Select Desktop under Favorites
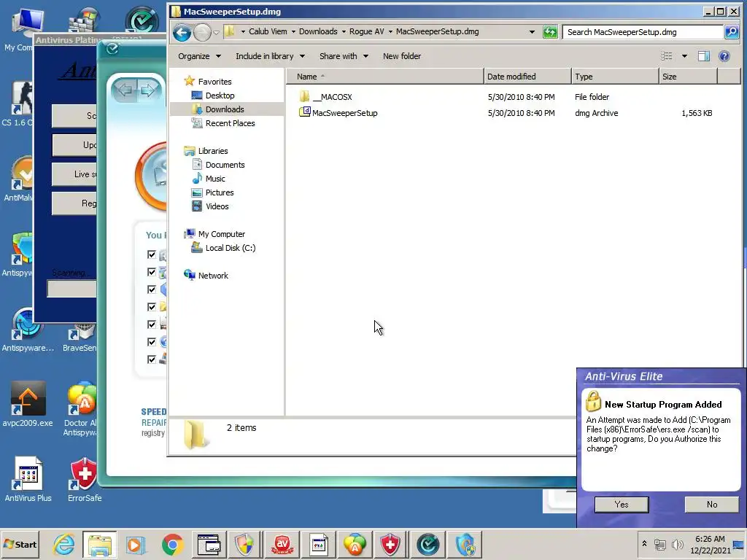Screen dimensions: 747x560 point(220,96)
